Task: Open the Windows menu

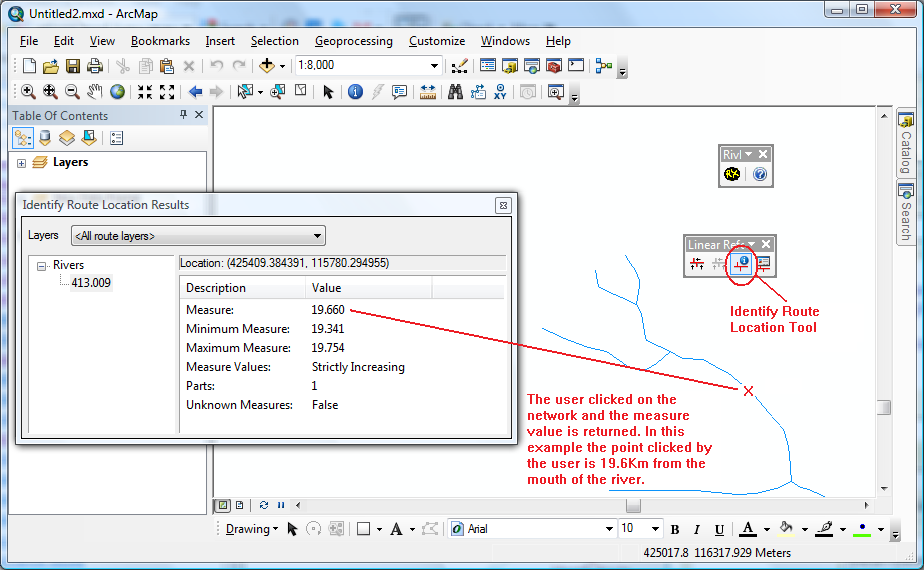Action: pyautogui.click(x=505, y=41)
